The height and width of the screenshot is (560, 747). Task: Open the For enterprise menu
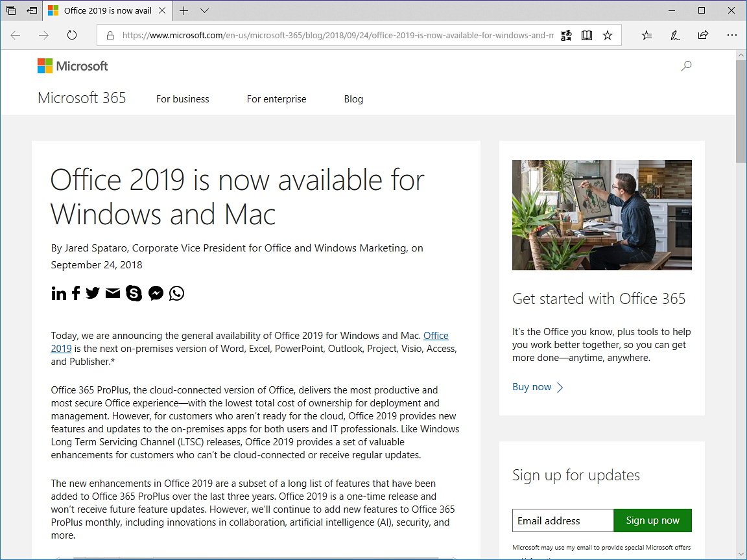[x=276, y=99]
